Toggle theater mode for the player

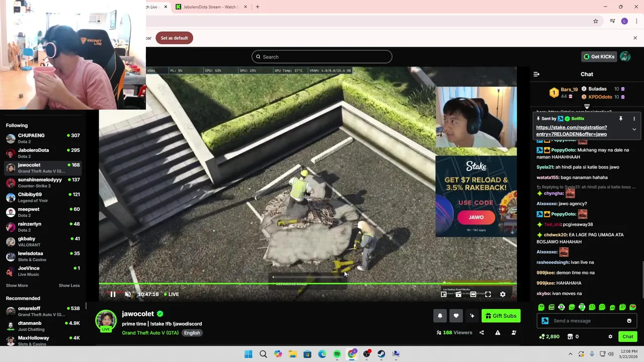473,294
